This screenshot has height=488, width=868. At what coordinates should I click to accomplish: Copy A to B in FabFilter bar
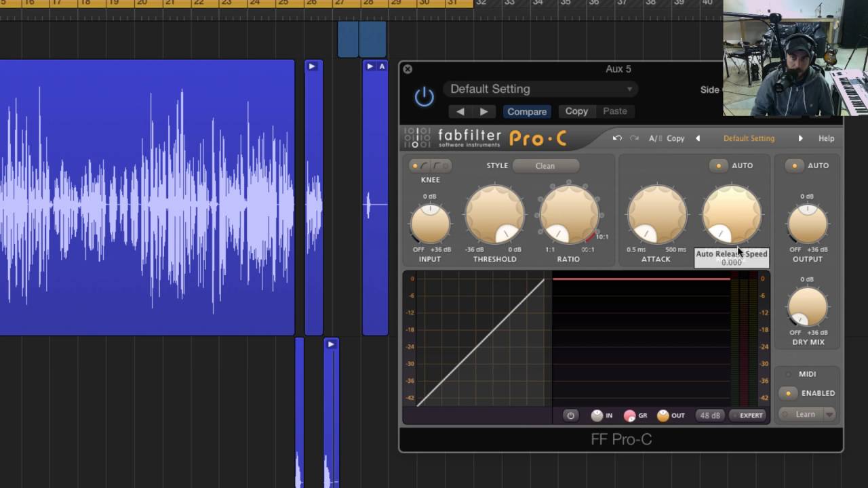(x=675, y=138)
